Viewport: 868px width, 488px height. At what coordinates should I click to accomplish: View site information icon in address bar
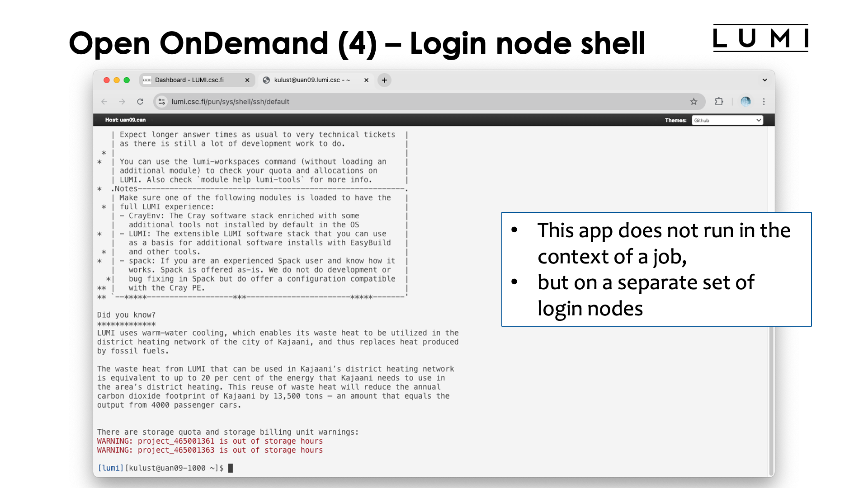click(x=162, y=102)
